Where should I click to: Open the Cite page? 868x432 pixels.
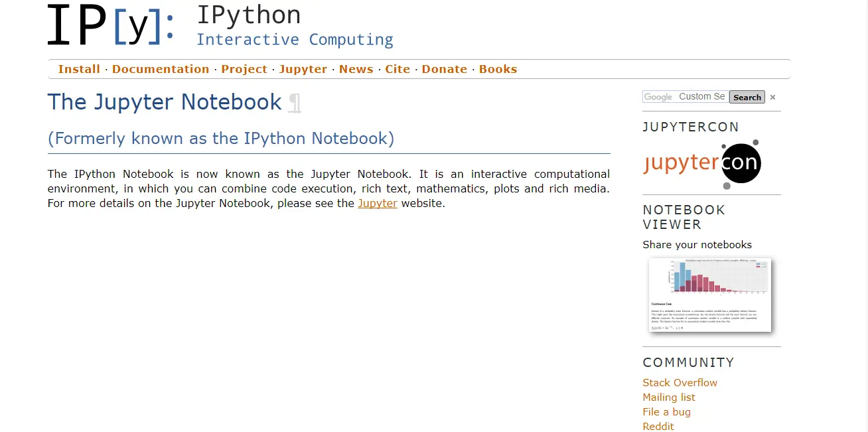tap(398, 69)
